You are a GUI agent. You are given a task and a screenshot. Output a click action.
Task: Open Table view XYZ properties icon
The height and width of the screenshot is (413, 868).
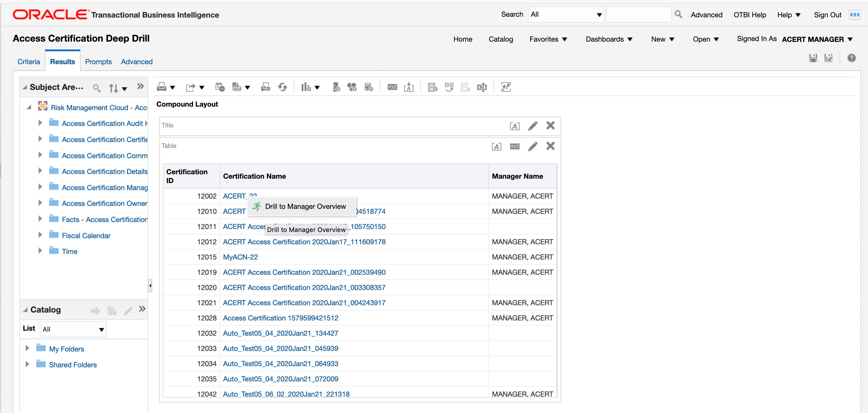[515, 146]
